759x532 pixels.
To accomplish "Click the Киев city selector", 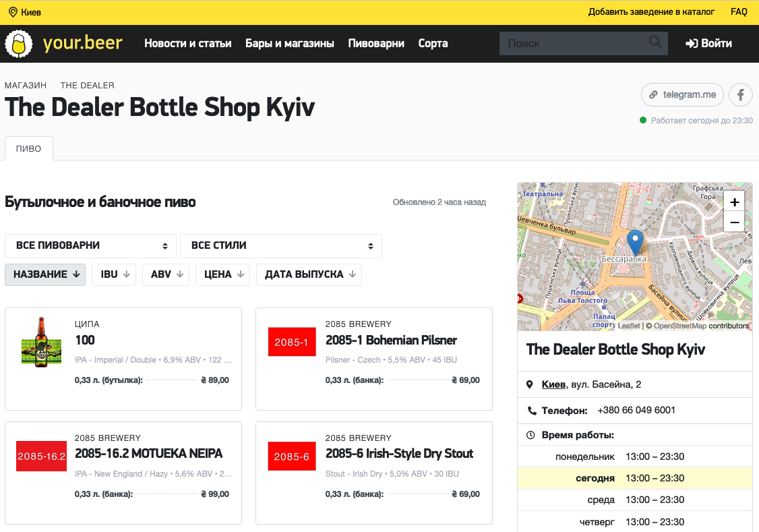I will (25, 12).
